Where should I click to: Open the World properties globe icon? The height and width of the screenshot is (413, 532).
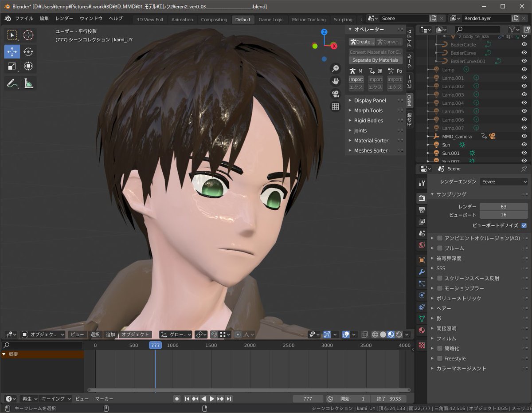tap(422, 245)
